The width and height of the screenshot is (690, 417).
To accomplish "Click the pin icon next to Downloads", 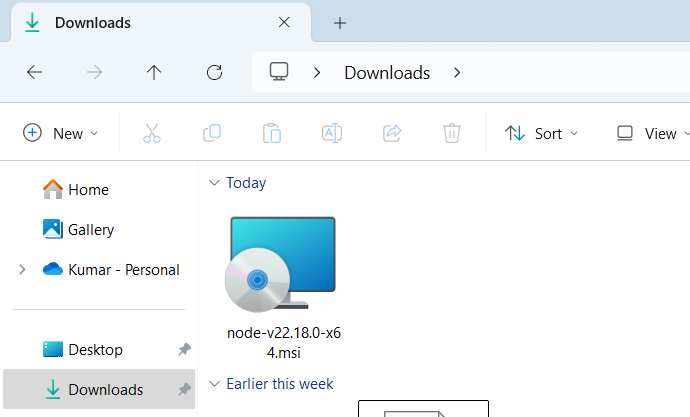I will tap(184, 389).
